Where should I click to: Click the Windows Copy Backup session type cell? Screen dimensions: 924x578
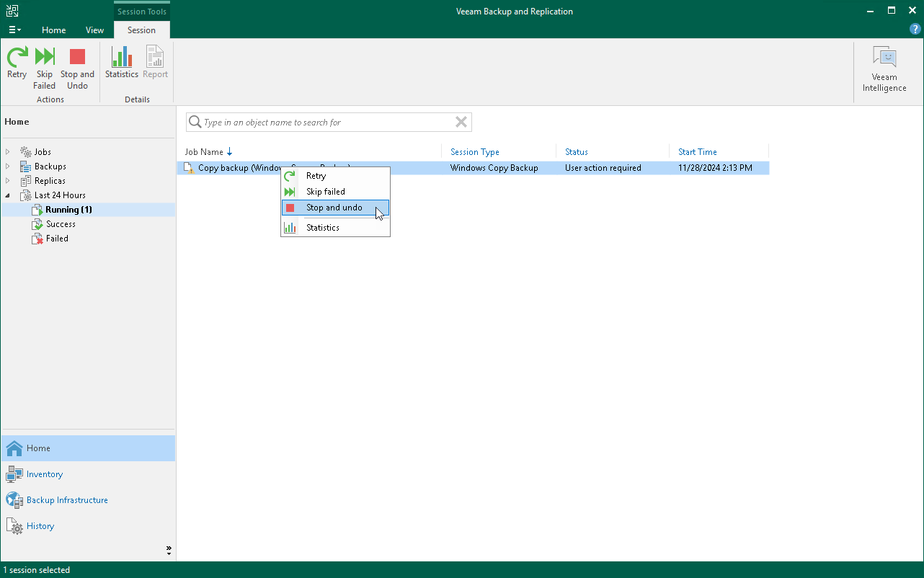pyautogui.click(x=494, y=168)
